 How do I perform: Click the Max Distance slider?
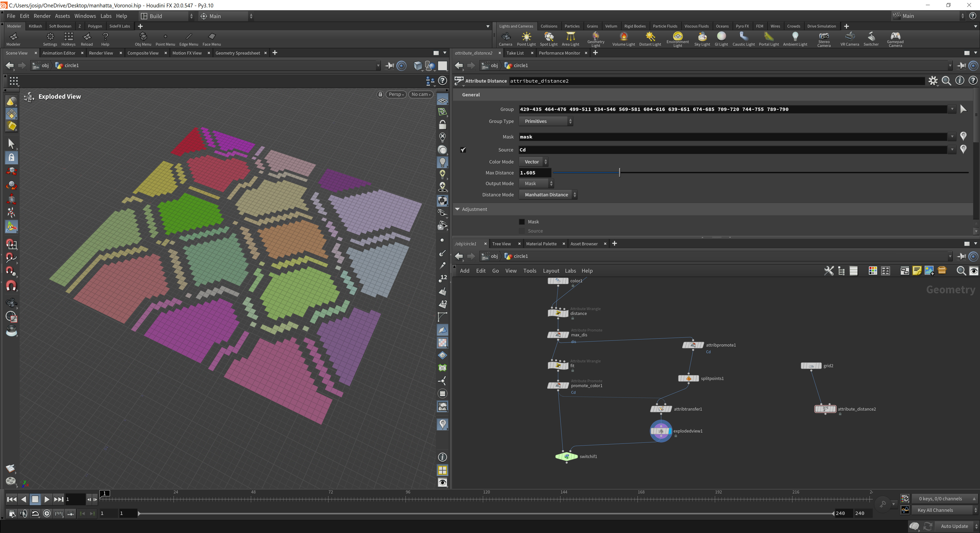coord(620,173)
